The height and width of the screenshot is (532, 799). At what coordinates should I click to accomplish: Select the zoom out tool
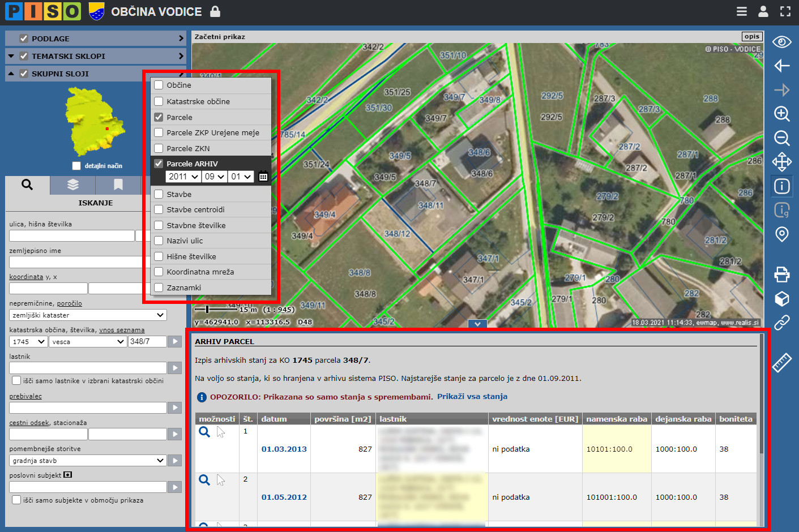[782, 138]
